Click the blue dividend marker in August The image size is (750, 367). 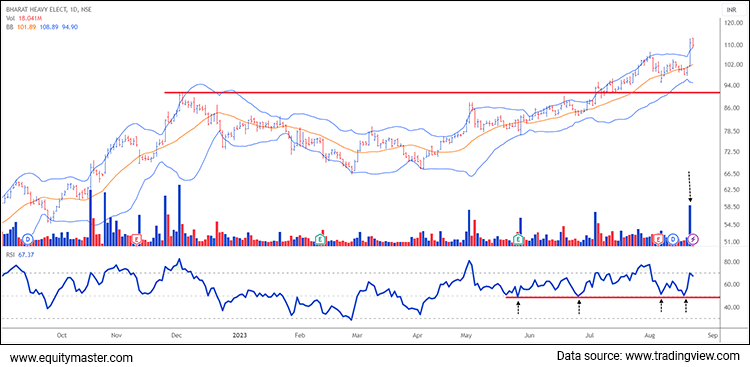(x=673, y=238)
